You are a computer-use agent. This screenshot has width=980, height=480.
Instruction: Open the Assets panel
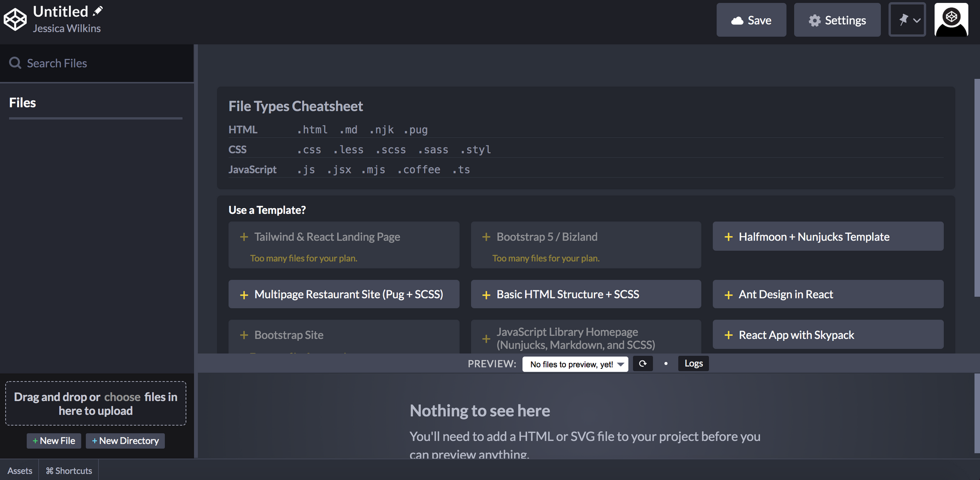coord(20,471)
